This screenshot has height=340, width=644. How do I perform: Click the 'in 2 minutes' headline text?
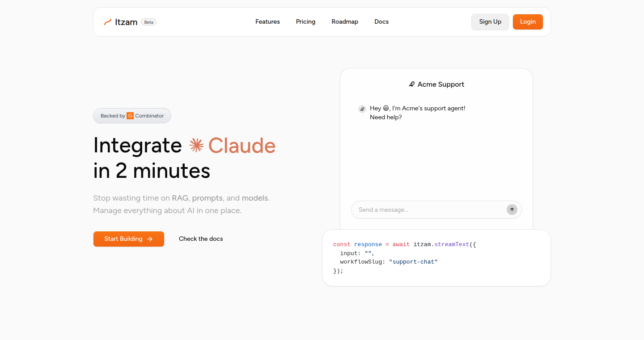(x=152, y=170)
